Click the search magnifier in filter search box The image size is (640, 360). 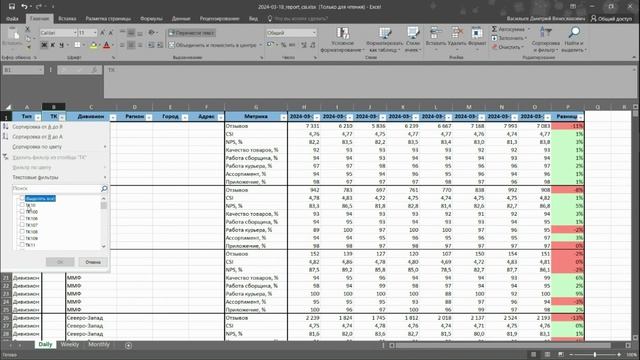(x=104, y=189)
